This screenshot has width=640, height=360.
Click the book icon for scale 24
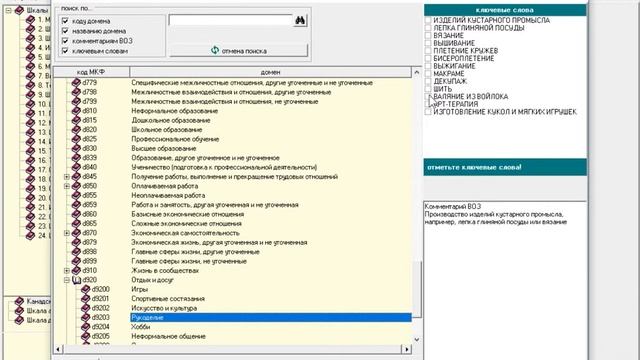pyautogui.click(x=30, y=236)
